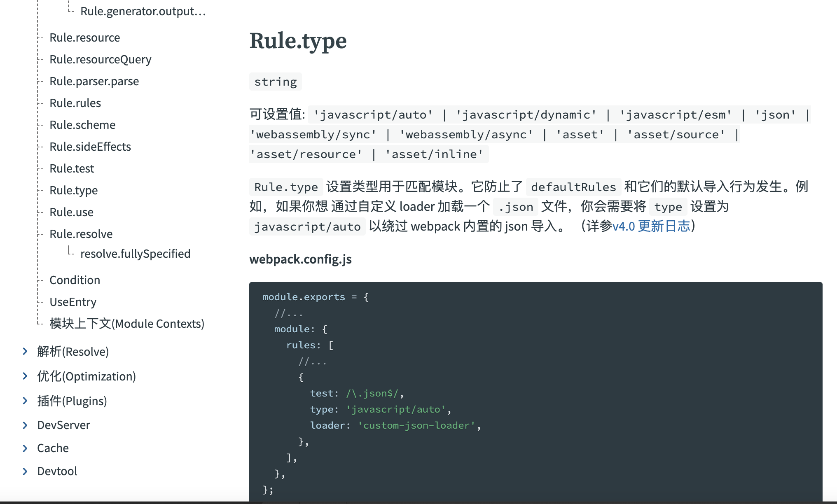Select Rule.scheme in navigation list
Viewport: 837px width, 504px height.
pos(82,125)
